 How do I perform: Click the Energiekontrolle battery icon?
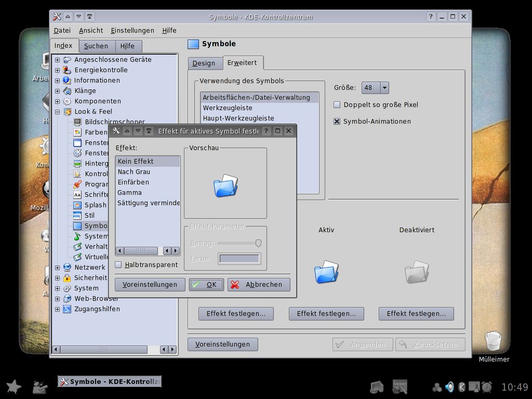click(x=67, y=70)
